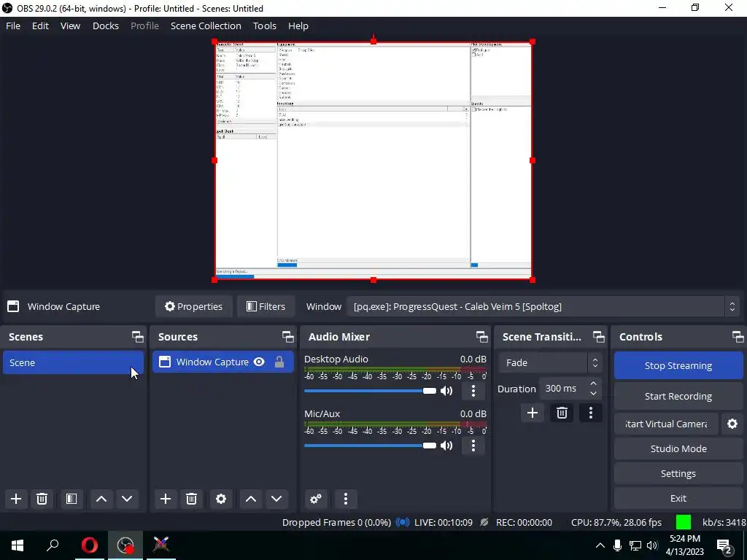Open the Edit menu
This screenshot has height=560, width=747.
click(40, 26)
